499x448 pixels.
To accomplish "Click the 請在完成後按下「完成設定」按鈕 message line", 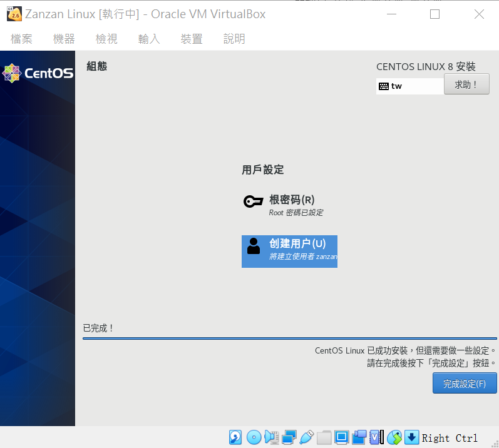I will pos(431,363).
